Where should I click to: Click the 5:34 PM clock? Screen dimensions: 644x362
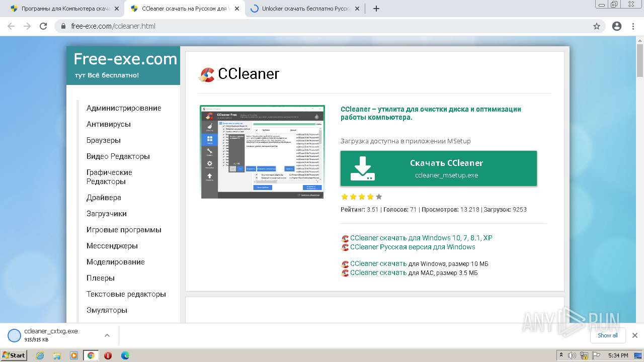[x=618, y=355]
